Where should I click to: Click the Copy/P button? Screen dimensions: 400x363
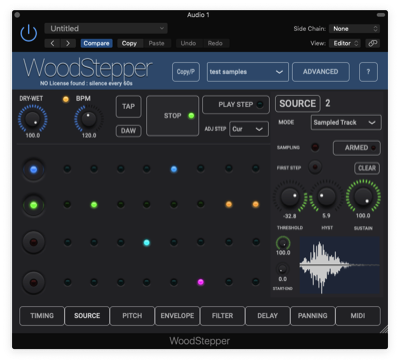(x=186, y=72)
